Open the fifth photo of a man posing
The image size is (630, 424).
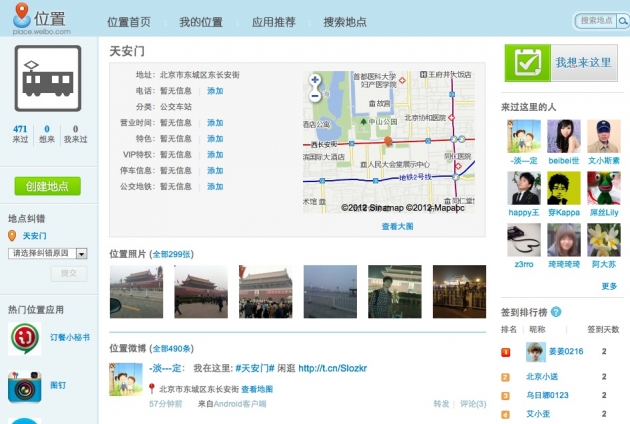[x=395, y=292]
